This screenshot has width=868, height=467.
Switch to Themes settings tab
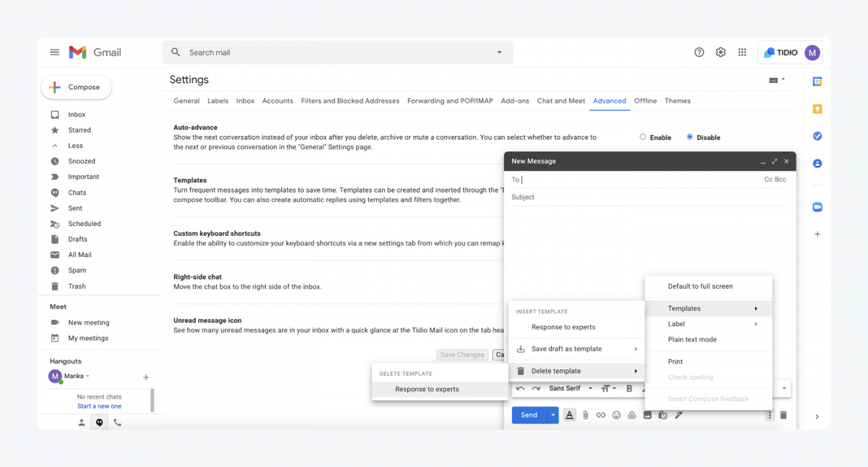point(678,101)
